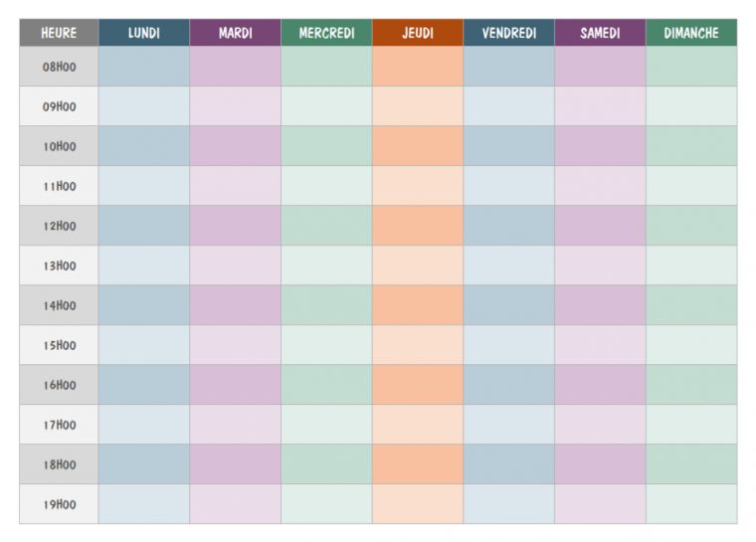Select the orange JEUDI header
The height and width of the screenshot is (542, 756).
pos(418,33)
